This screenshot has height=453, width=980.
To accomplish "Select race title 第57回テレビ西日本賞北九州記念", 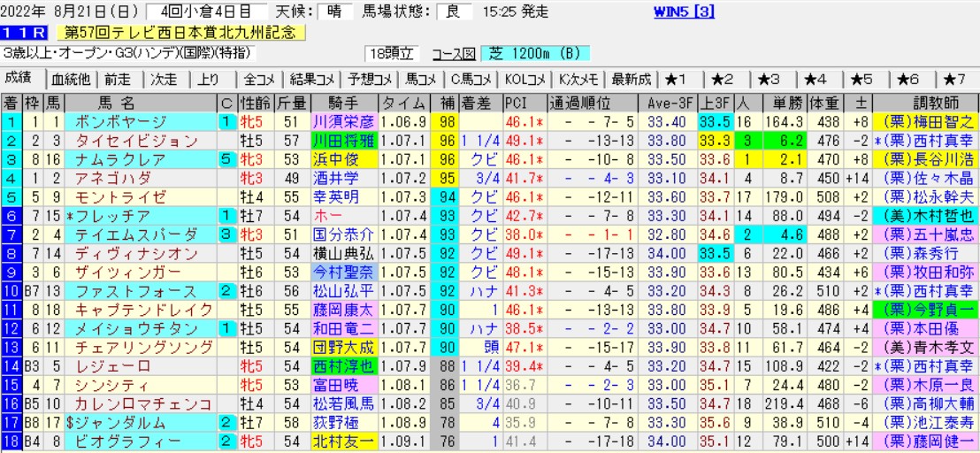I will tap(181, 33).
